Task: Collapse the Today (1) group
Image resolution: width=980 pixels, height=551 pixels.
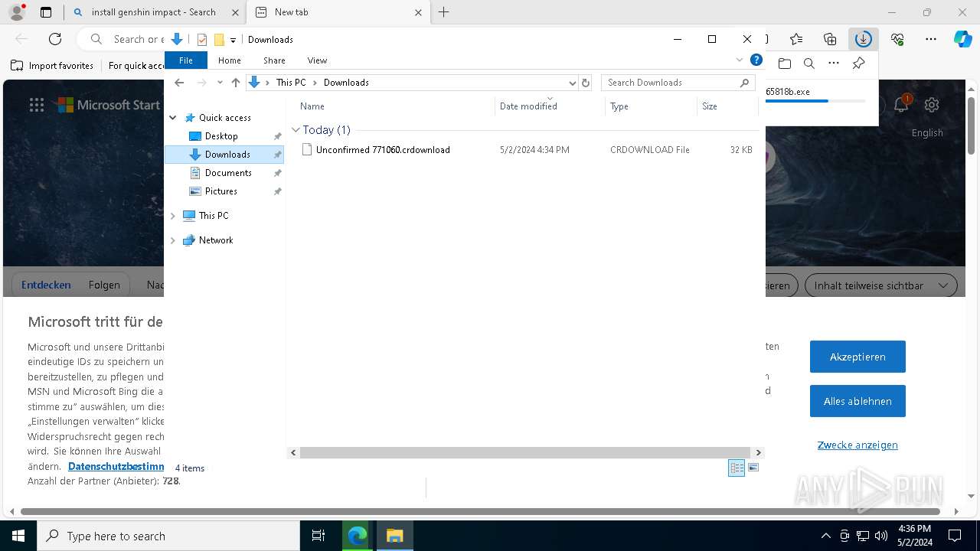Action: 296,130
